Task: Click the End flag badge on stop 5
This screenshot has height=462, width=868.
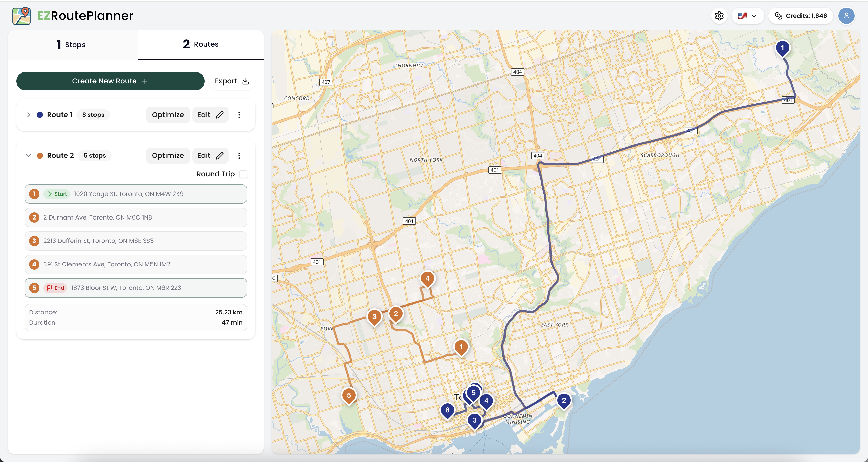Action: (56, 288)
